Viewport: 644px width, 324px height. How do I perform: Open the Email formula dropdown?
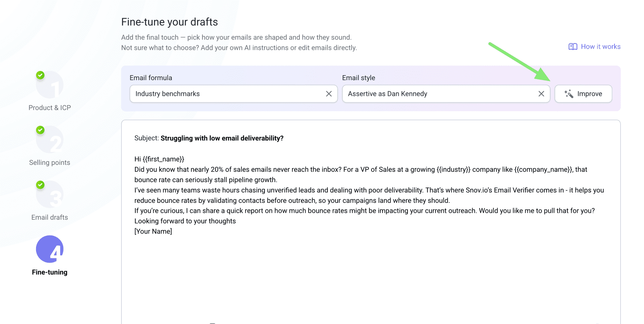(226, 94)
